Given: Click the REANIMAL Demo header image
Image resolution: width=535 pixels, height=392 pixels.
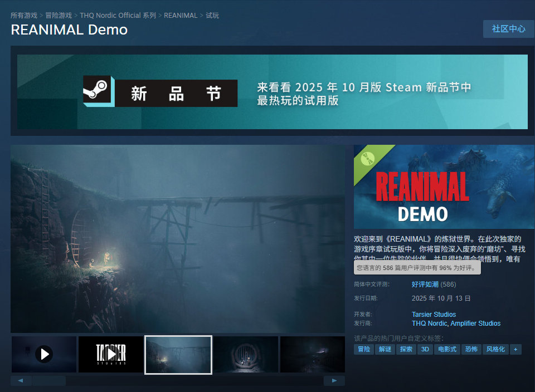Looking at the screenshot, I should pos(444,187).
